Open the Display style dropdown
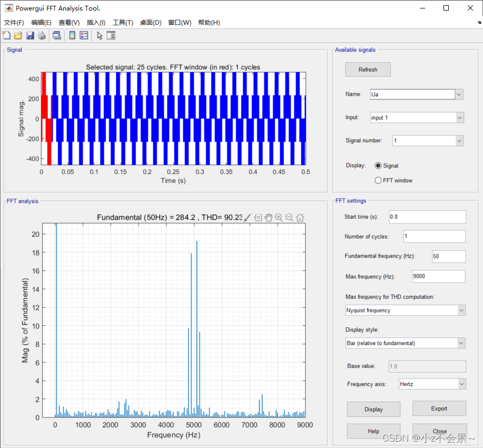The height and width of the screenshot is (448, 483). 461,343
